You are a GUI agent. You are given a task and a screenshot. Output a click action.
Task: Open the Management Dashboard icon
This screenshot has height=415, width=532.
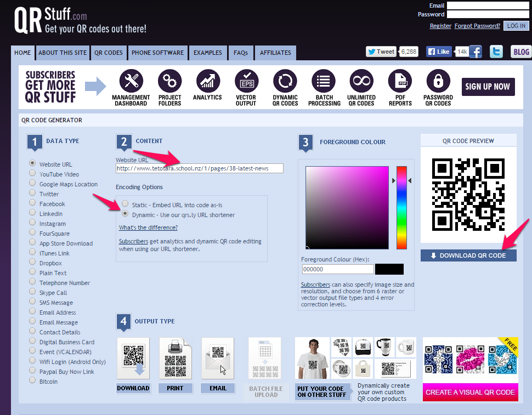[x=131, y=81]
